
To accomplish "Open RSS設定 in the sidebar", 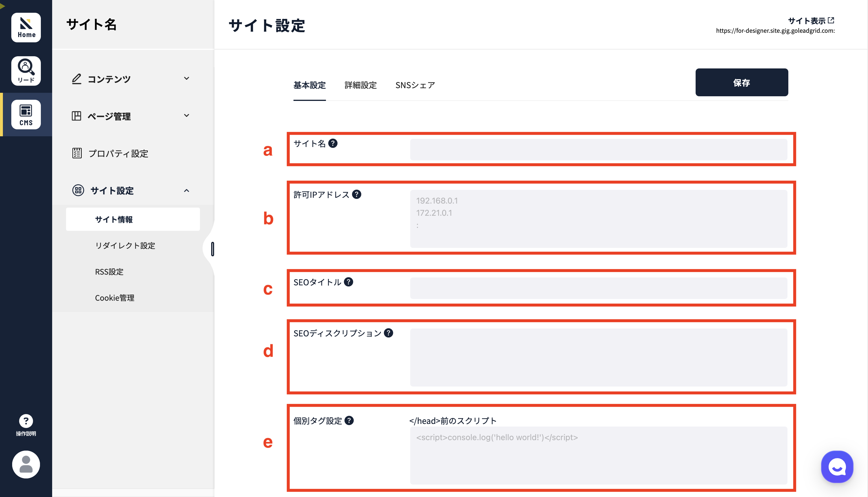I will (109, 272).
